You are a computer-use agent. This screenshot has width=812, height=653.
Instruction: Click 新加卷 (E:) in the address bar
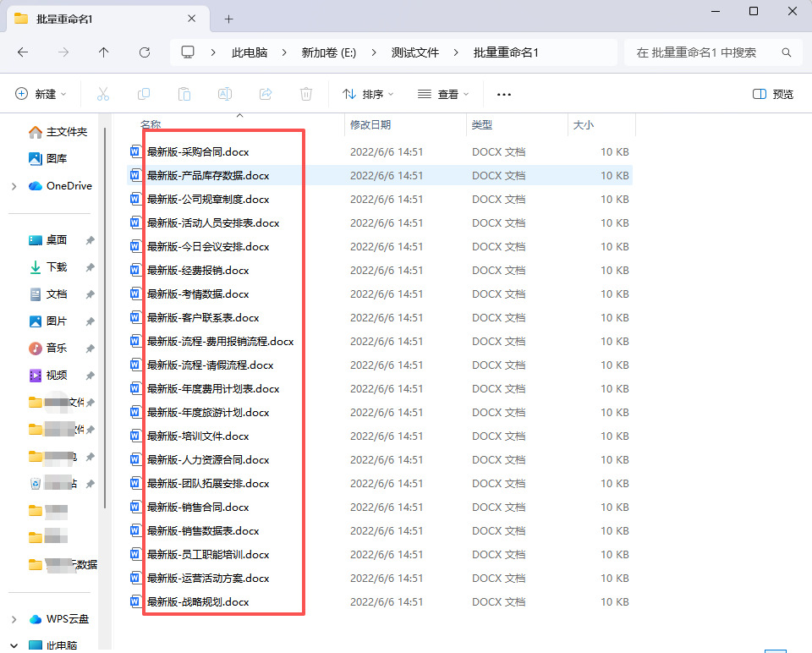point(329,52)
